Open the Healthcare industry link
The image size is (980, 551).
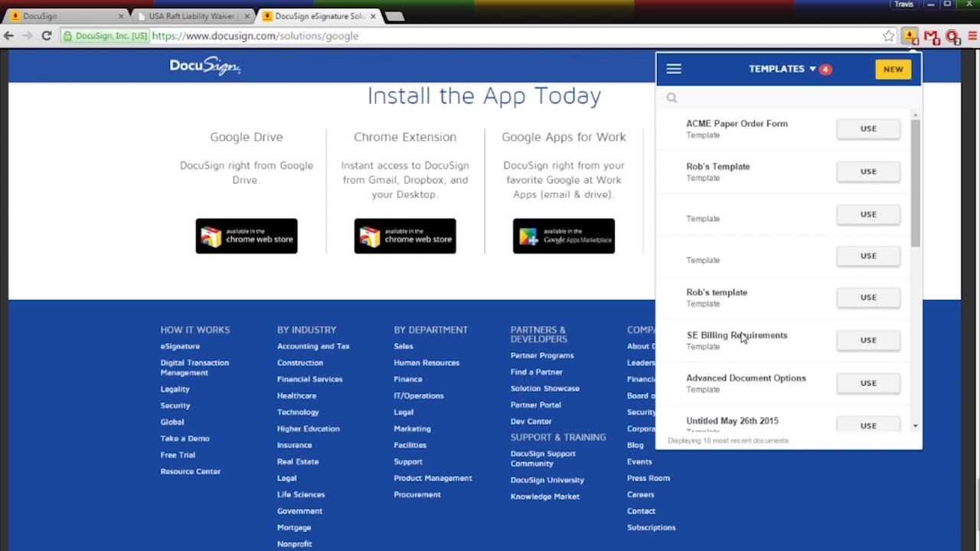point(297,396)
